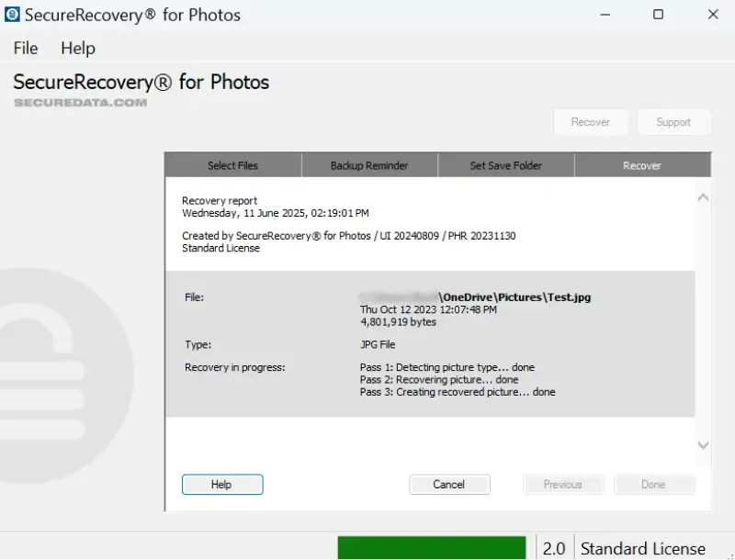Minimize the SecureRecovery window
The image size is (735, 560).
(605, 15)
